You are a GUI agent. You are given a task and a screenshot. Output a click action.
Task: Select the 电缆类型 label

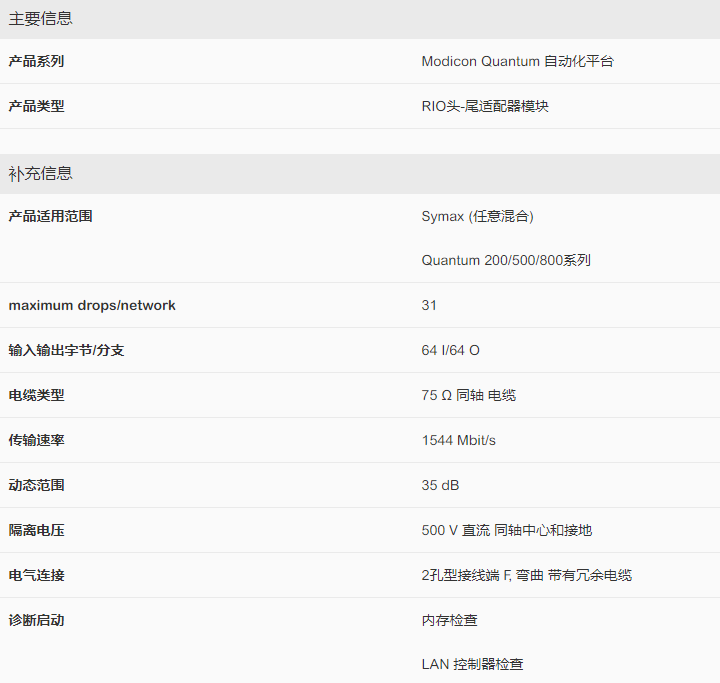36,395
